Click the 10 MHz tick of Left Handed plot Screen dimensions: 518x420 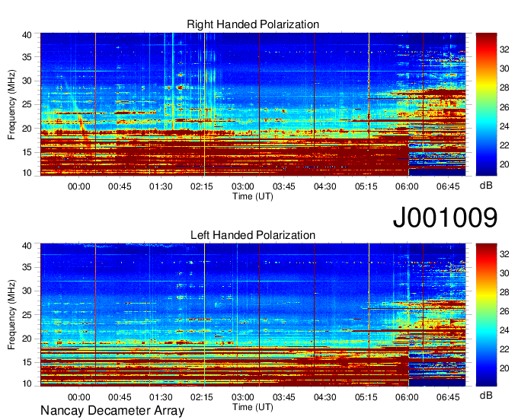coord(27,383)
